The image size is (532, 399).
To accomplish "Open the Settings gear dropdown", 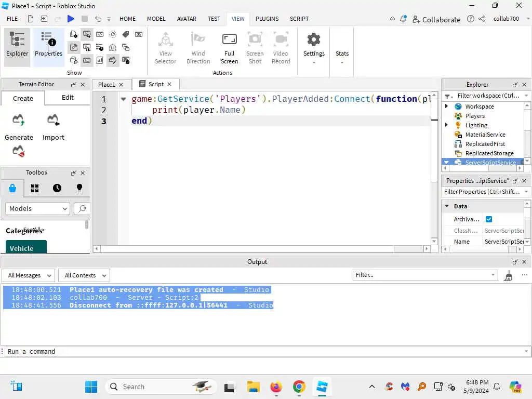I will [314, 48].
